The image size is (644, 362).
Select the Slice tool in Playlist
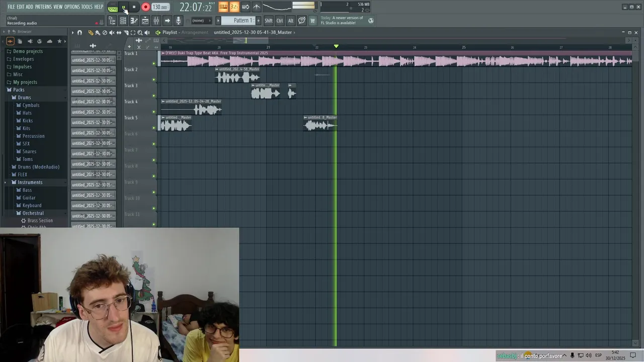click(126, 33)
